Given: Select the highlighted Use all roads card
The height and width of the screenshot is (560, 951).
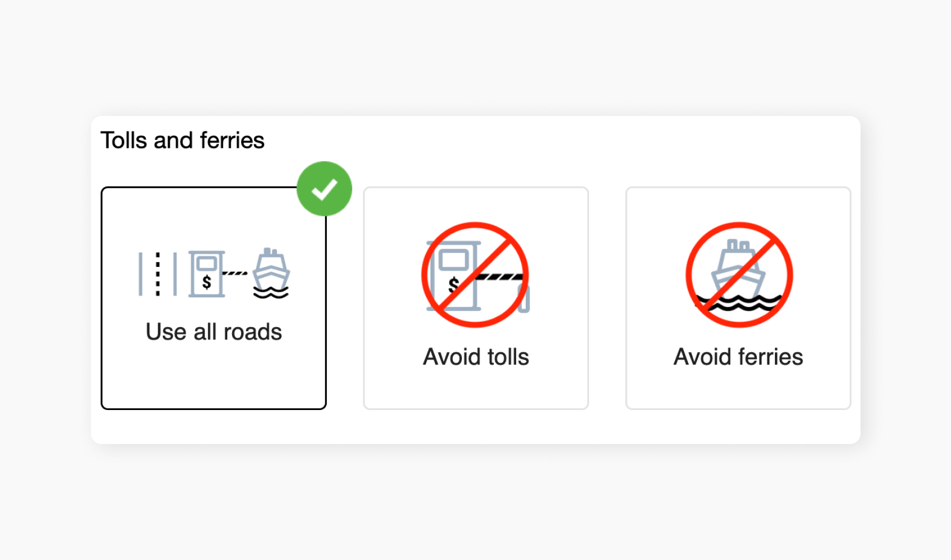Looking at the screenshot, I should click(213, 298).
